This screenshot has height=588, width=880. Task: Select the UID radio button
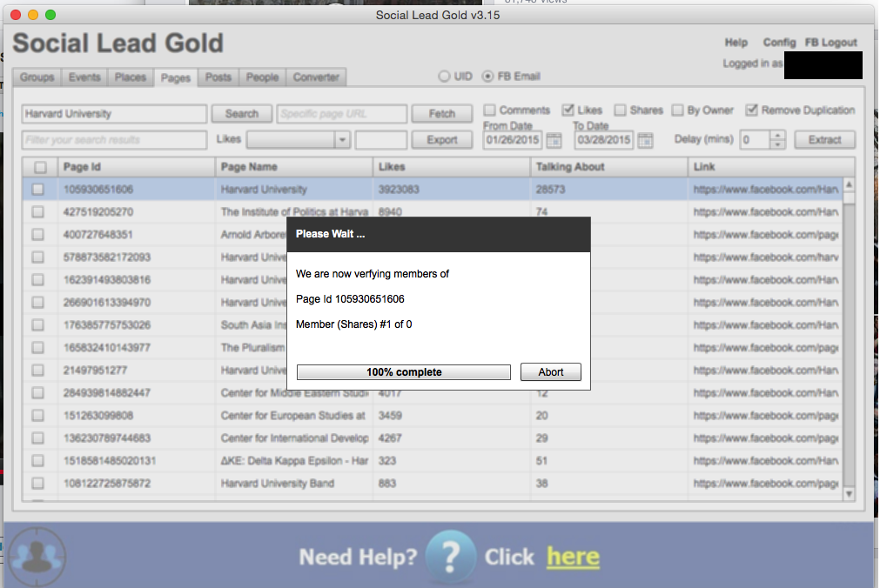click(x=444, y=77)
